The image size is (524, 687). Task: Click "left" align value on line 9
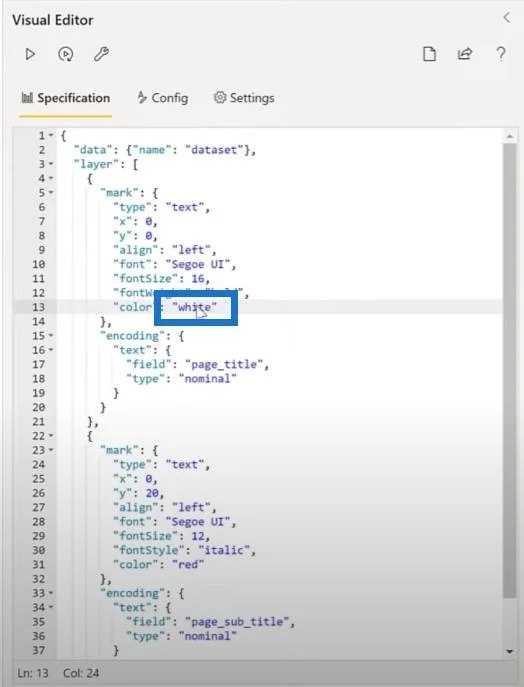(x=191, y=250)
